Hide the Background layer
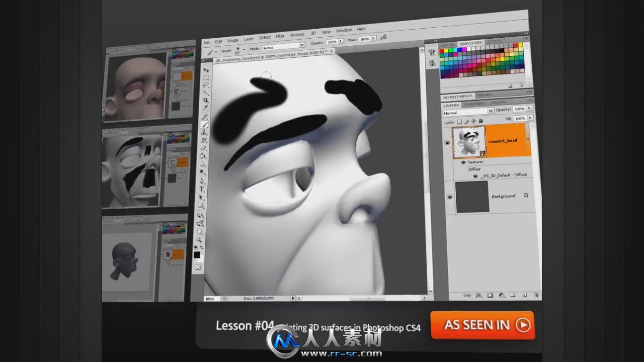This screenshot has height=362, width=644. (450, 197)
